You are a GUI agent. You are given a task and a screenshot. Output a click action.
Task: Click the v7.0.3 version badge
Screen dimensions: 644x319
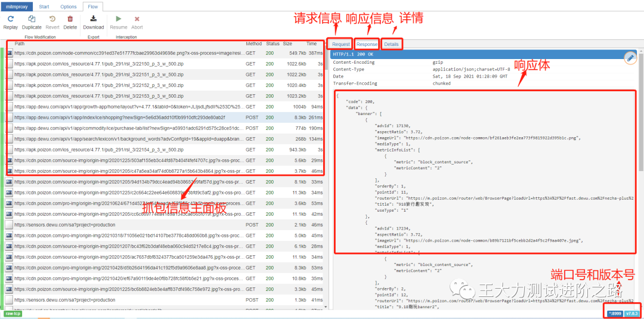point(631,314)
